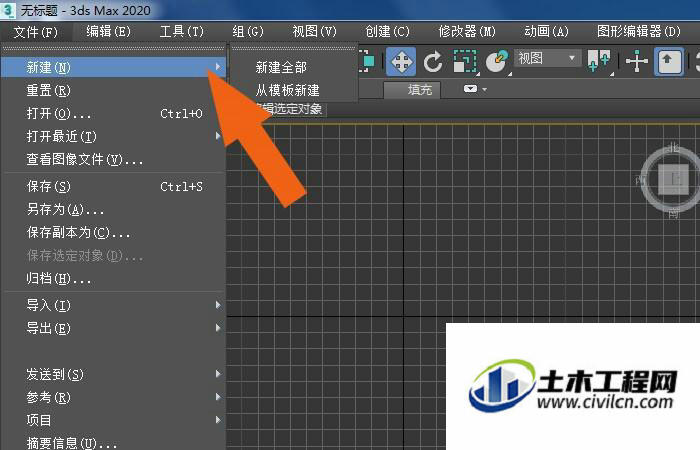Open the 文件(F) menu
The width and height of the screenshot is (700, 450).
[36, 32]
